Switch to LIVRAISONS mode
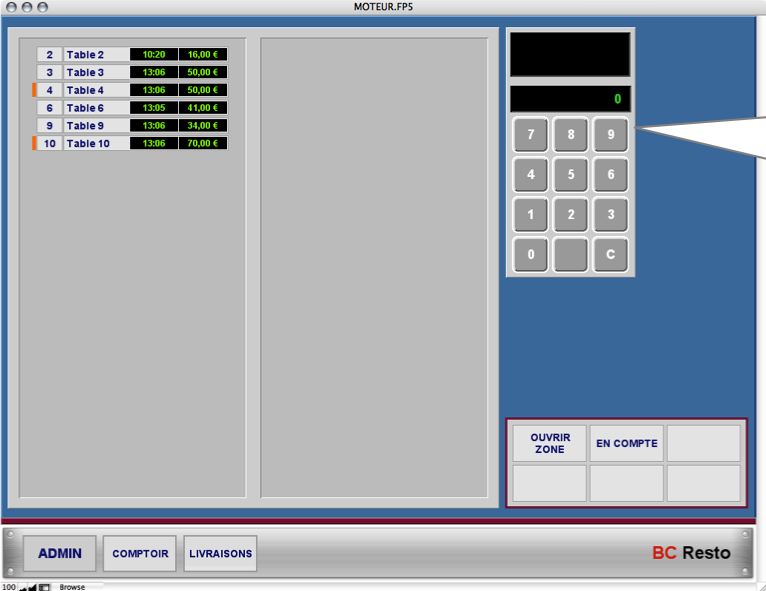 220,553
